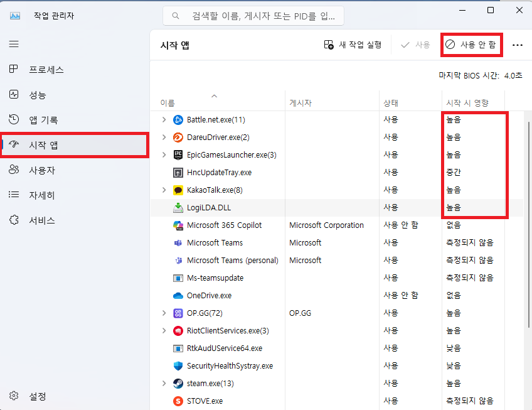Image resolution: width=532 pixels, height=410 pixels.
Task: Click the Microsoft Teams (personal) icon
Action: click(x=178, y=261)
